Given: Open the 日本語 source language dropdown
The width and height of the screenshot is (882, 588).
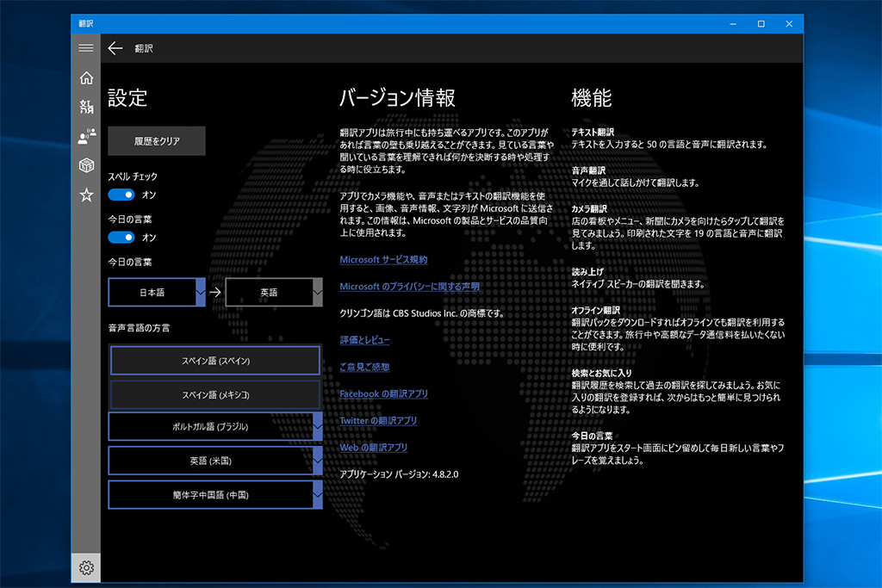Looking at the screenshot, I should coord(157,293).
